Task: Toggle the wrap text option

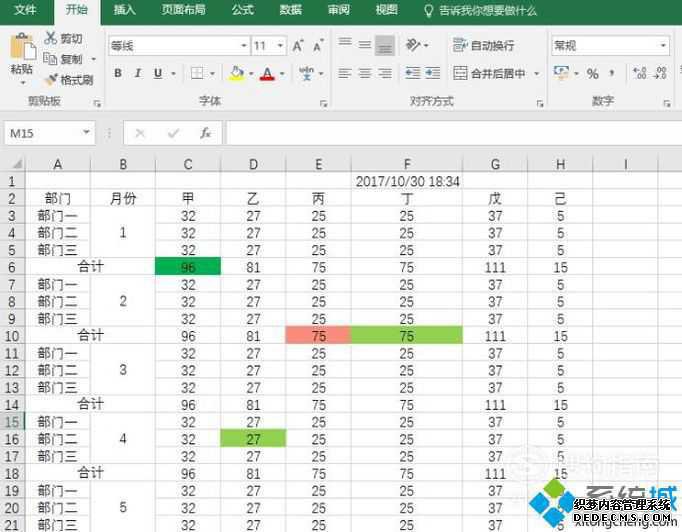Action: [x=484, y=45]
